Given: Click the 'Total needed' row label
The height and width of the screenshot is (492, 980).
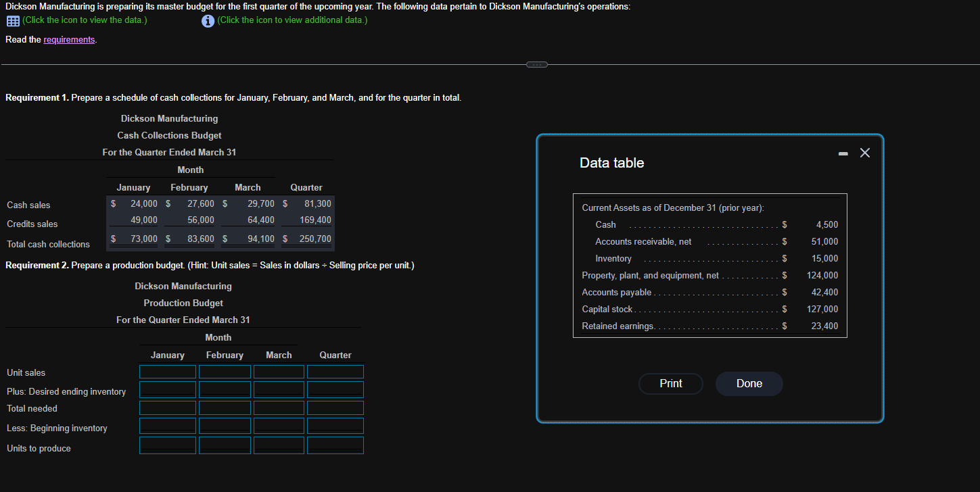Looking at the screenshot, I should (32, 408).
